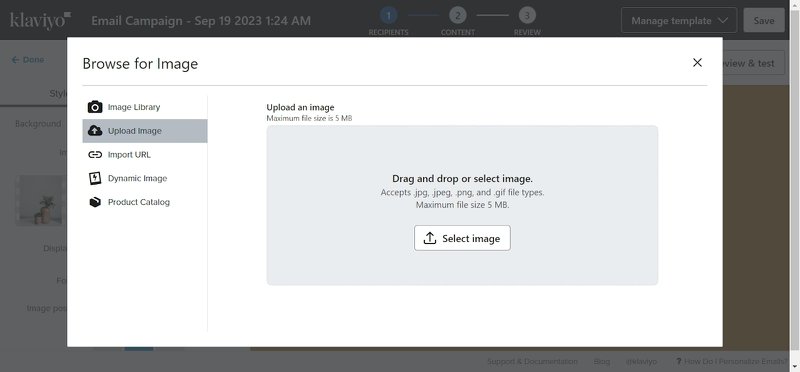
Task: Go to step 2 Content
Action: pos(458,22)
